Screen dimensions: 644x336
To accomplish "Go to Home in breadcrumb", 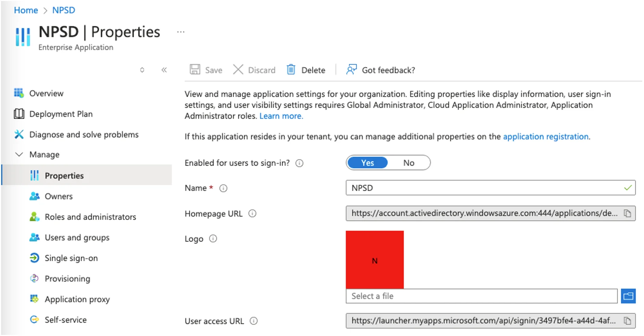I will click(26, 10).
